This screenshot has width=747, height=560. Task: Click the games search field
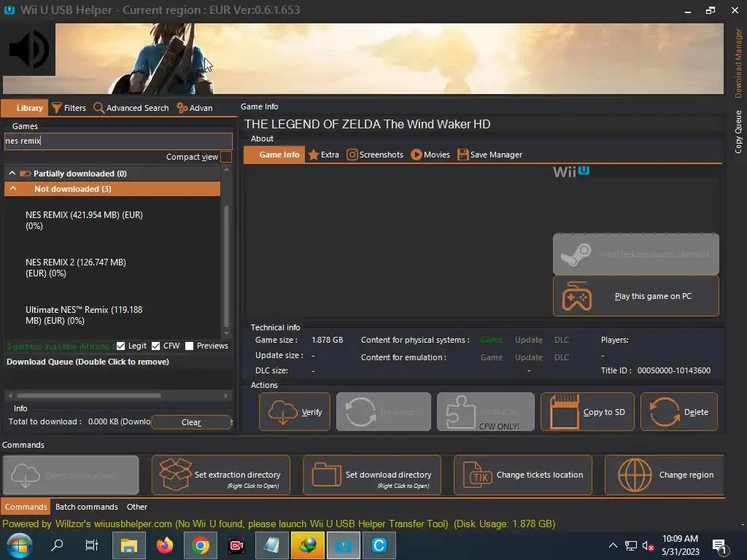pyautogui.click(x=118, y=141)
